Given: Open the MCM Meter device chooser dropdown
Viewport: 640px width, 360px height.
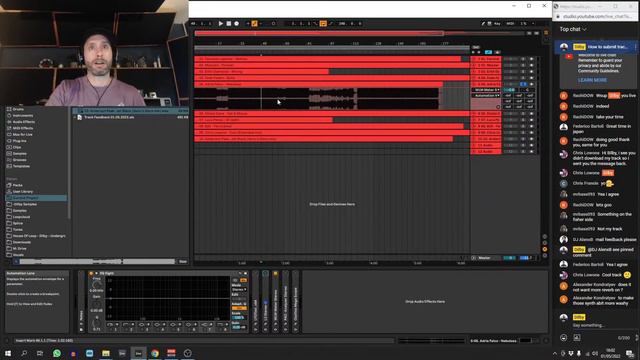Looking at the screenshot, I should 486,90.
